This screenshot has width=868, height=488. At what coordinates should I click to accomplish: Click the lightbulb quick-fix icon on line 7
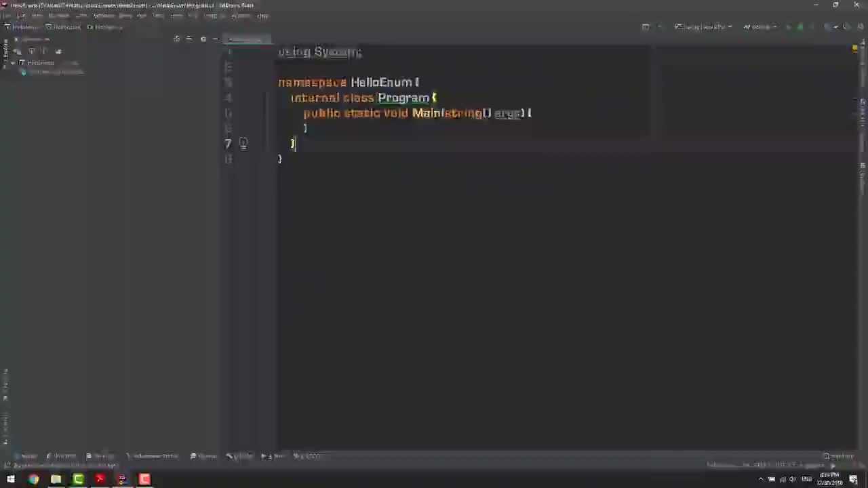243,143
